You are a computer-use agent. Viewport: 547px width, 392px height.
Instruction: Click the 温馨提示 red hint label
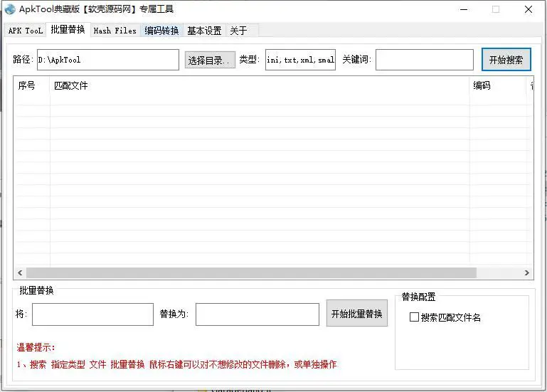pyautogui.click(x=36, y=347)
